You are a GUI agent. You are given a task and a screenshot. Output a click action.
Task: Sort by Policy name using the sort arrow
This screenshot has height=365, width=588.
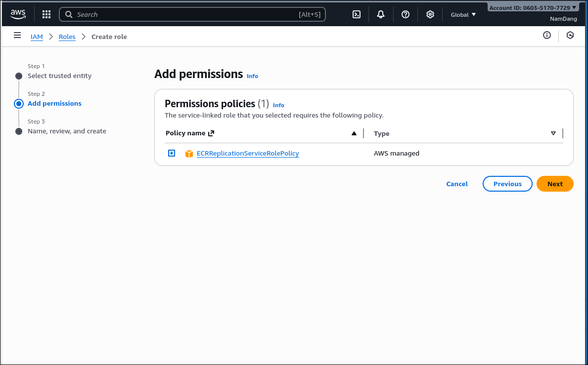tap(354, 133)
